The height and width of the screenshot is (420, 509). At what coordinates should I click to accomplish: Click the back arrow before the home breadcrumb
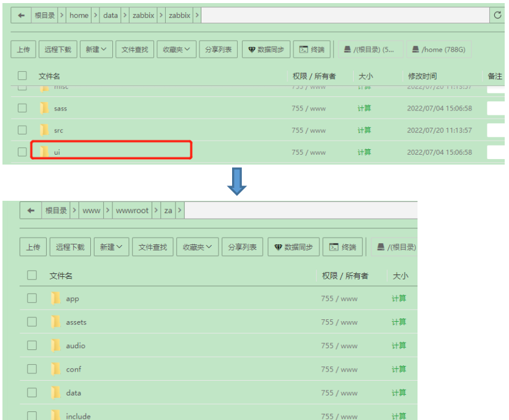tap(21, 15)
